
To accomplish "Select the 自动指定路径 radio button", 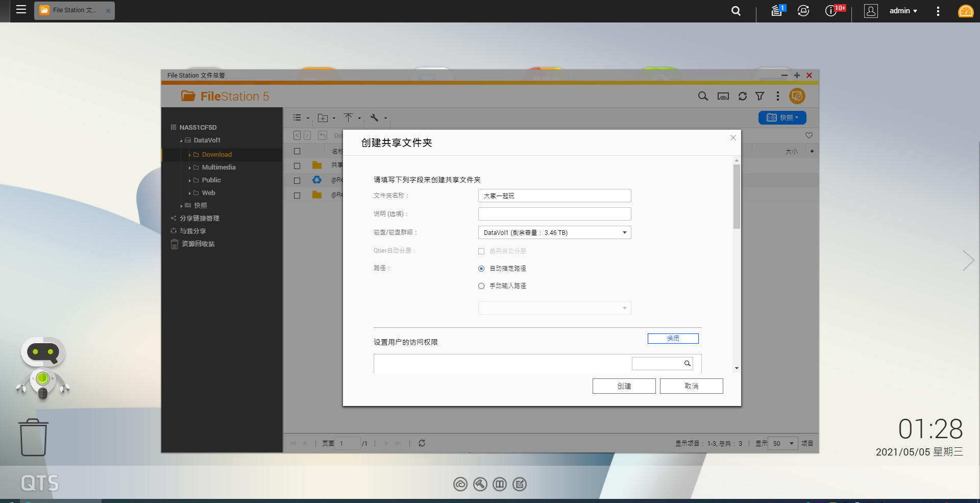I will pyautogui.click(x=481, y=269).
